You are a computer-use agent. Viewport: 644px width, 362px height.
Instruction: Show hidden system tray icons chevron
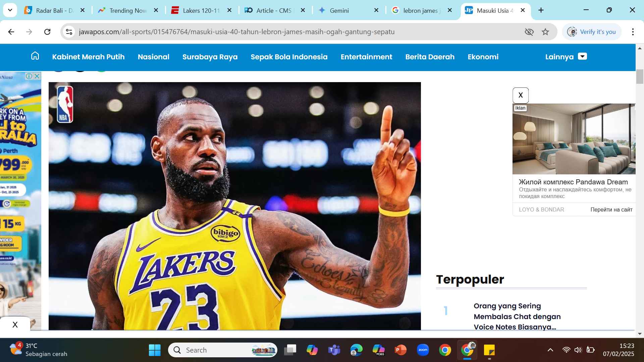coord(550,350)
